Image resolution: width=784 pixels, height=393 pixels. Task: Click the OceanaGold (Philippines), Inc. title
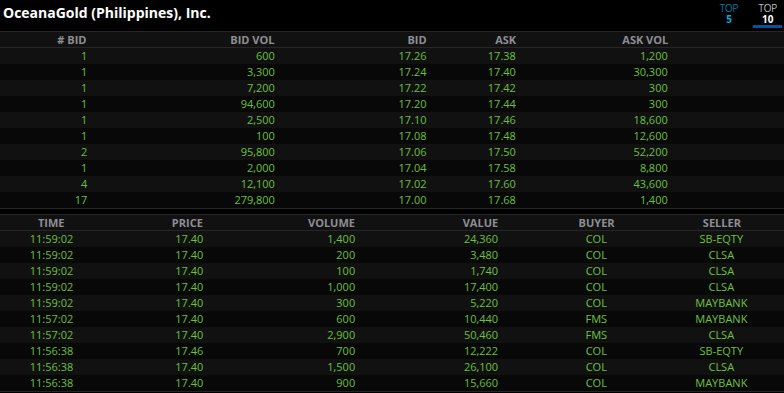[x=107, y=13]
